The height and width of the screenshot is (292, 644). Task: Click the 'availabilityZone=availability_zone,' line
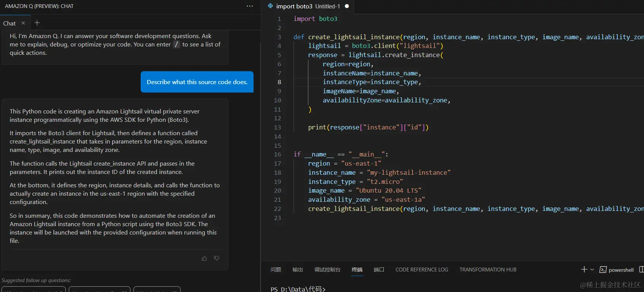pyautogui.click(x=387, y=100)
